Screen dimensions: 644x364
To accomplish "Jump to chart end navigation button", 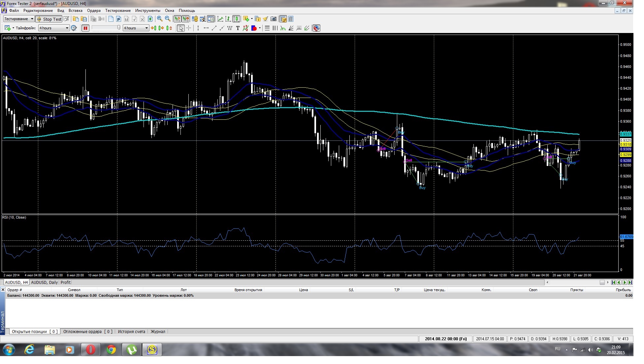I will (630, 282).
